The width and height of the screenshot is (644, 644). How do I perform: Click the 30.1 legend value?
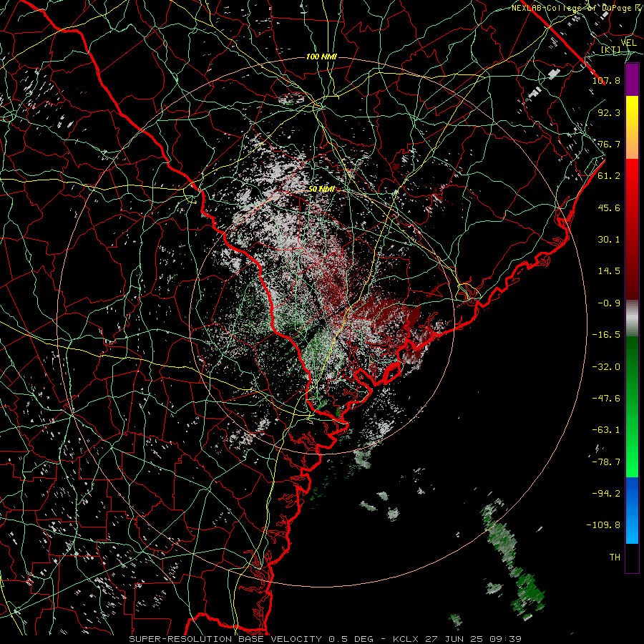click(x=609, y=240)
